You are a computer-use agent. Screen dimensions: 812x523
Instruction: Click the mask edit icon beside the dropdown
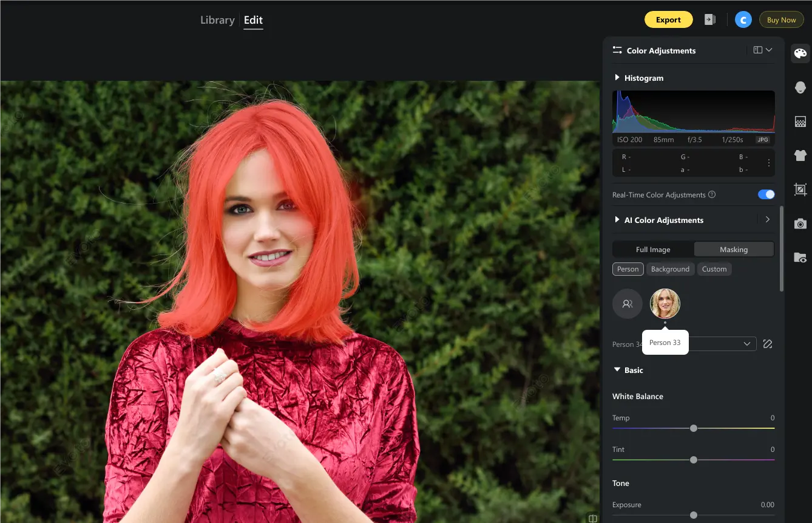[x=768, y=344]
